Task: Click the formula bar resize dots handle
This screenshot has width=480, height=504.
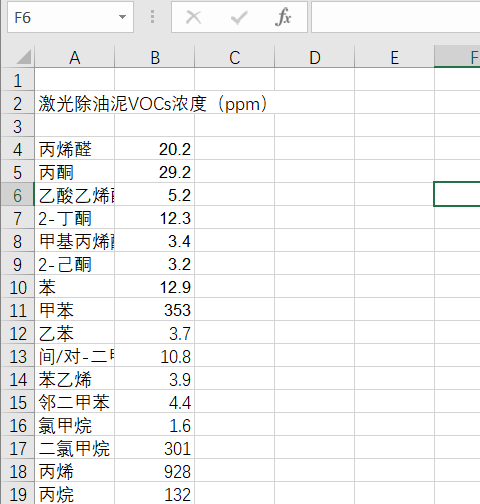Action: pyautogui.click(x=152, y=17)
